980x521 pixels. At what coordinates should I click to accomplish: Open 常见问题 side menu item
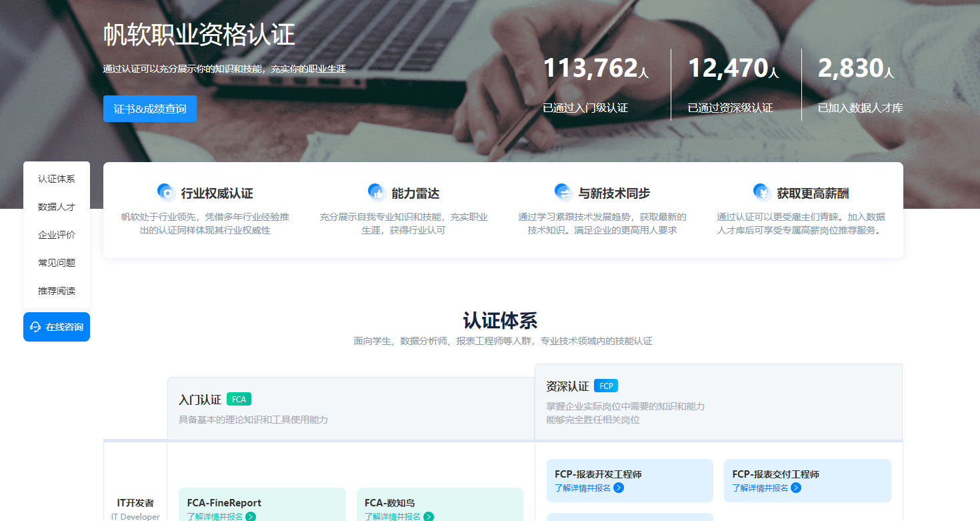(x=57, y=263)
